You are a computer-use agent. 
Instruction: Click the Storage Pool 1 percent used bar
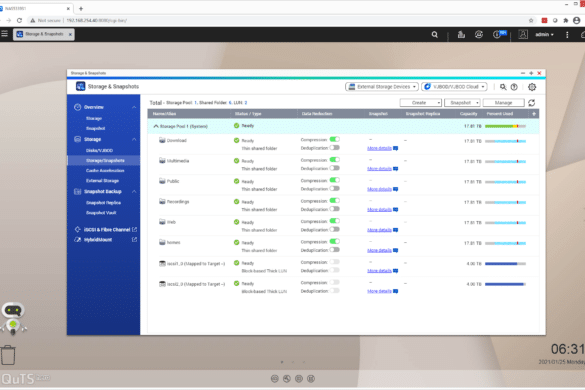505,127
